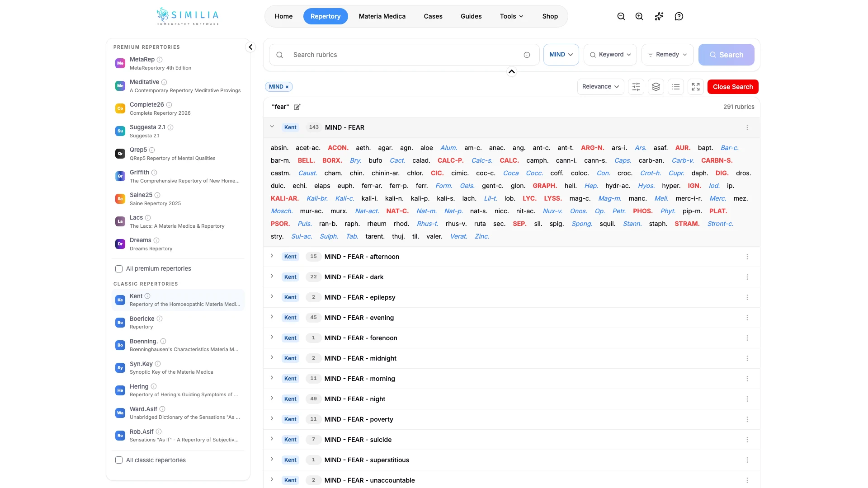Open the Cases tab
This screenshot has width=868, height=488.
point(433,16)
